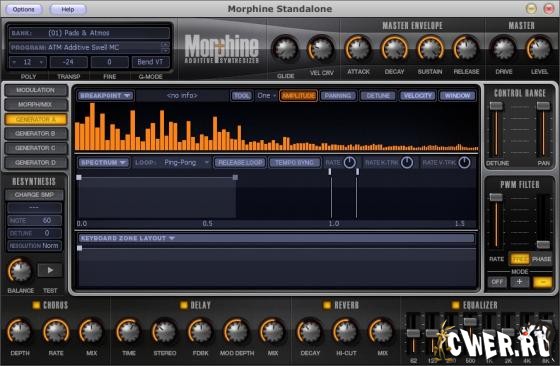This screenshot has width=560, height=366.
Task: Click the Control Range Detune slider handle
Action: 496,106
